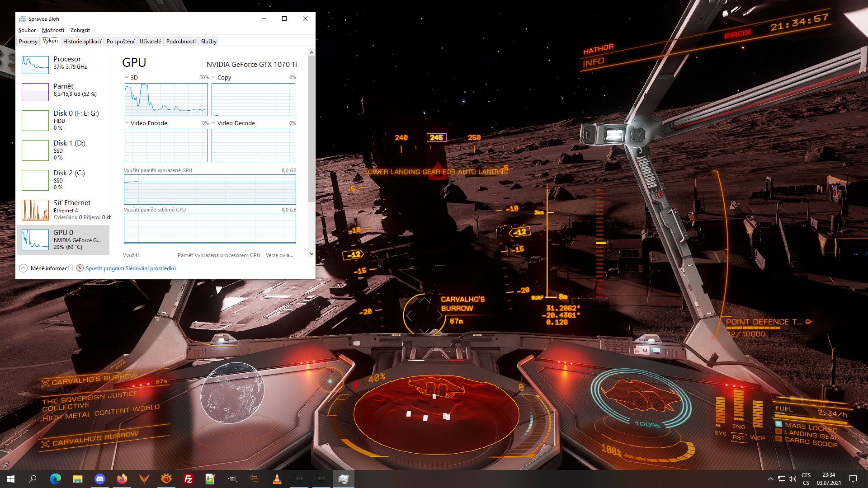The height and width of the screenshot is (488, 868).
Task: Open Notepad++ from the taskbar
Action: pyautogui.click(x=210, y=479)
